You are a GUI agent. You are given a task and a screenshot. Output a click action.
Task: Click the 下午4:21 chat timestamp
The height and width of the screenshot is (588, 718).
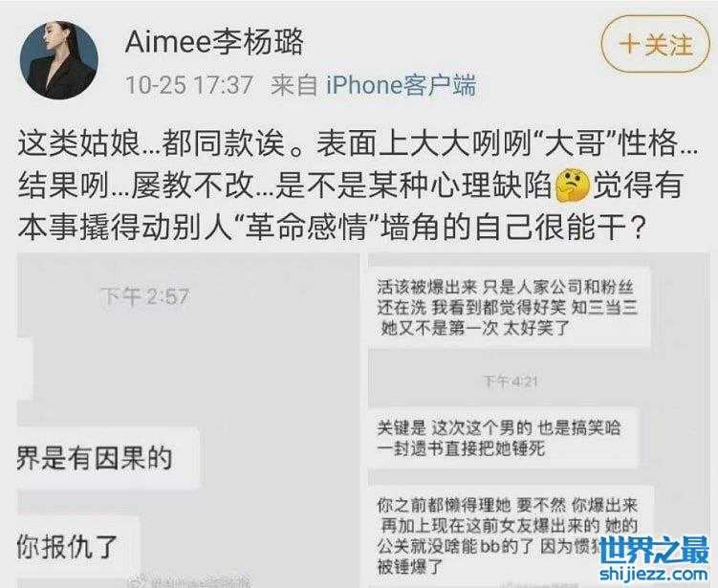[510, 381]
